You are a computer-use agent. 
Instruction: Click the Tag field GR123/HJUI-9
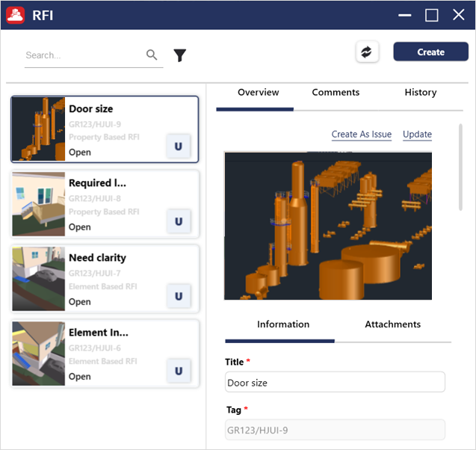click(x=335, y=430)
